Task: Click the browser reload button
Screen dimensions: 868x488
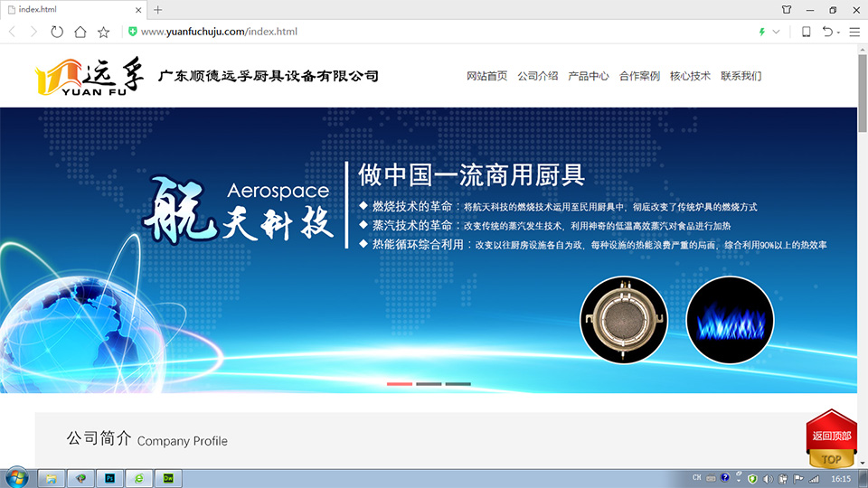Action: [x=57, y=32]
